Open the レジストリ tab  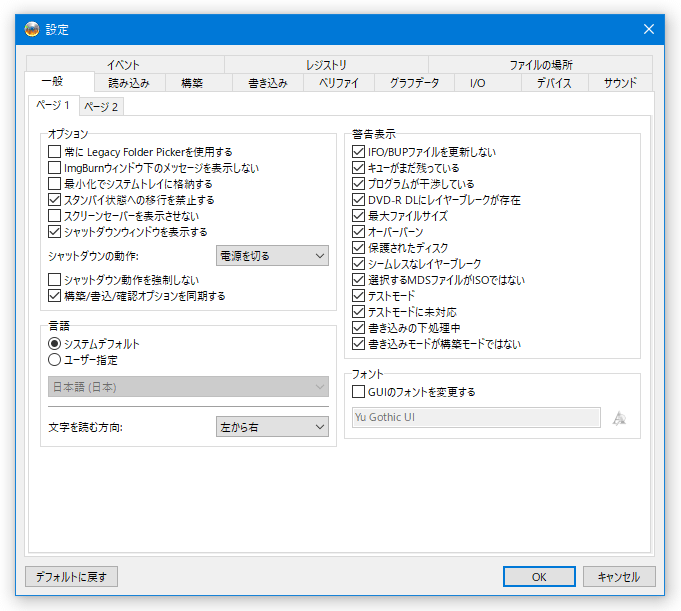pos(326,65)
